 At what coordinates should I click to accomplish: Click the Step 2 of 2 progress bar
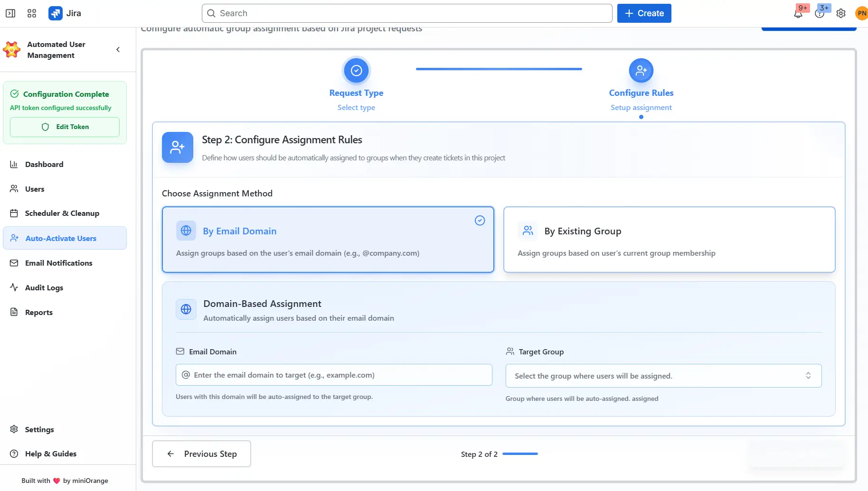click(x=520, y=454)
